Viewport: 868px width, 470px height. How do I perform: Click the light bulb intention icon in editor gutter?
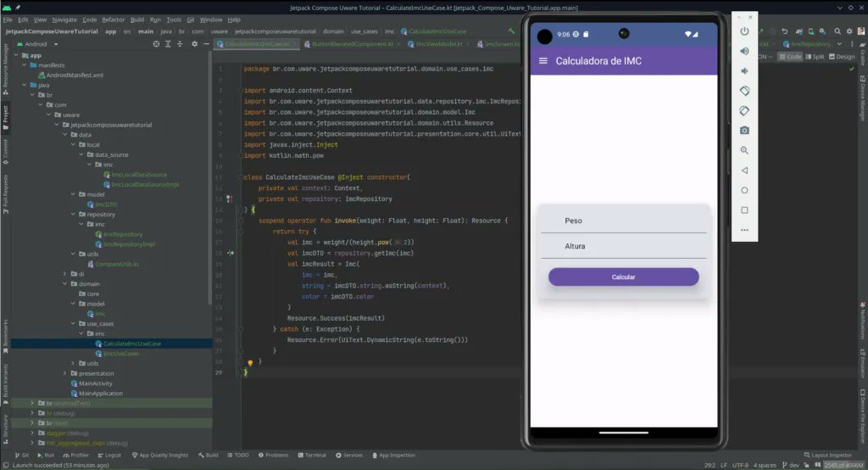(x=250, y=363)
